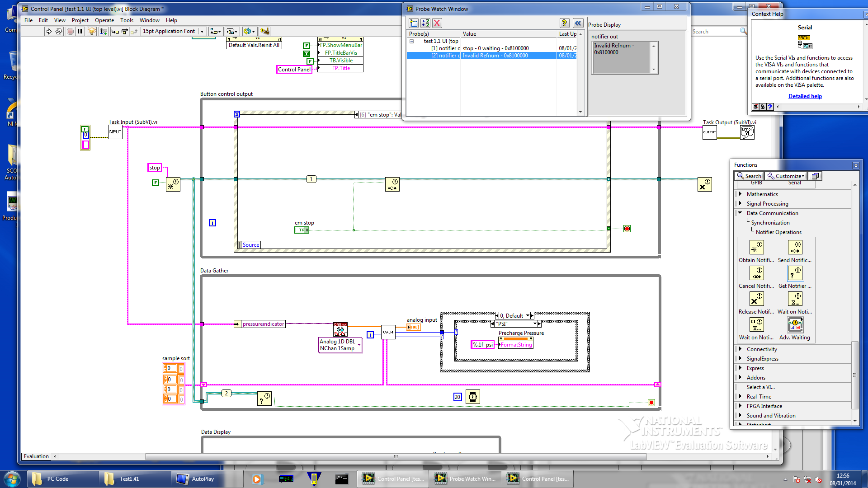Click the Get Notifier Status palette icon

pyautogui.click(x=795, y=273)
